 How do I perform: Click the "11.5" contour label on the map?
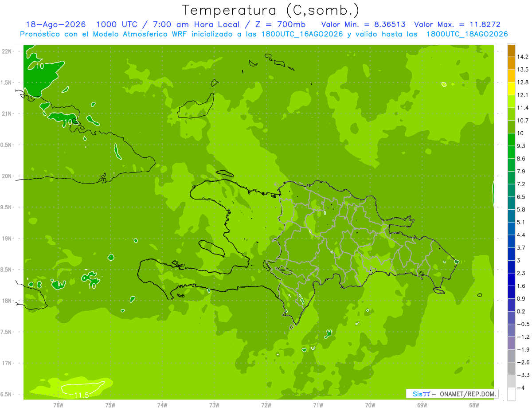[81, 395]
